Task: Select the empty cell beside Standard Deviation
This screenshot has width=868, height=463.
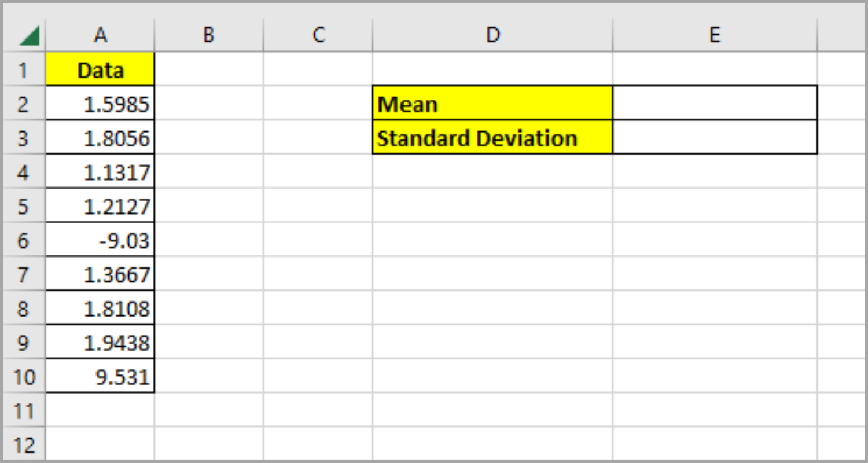Action: click(715, 137)
